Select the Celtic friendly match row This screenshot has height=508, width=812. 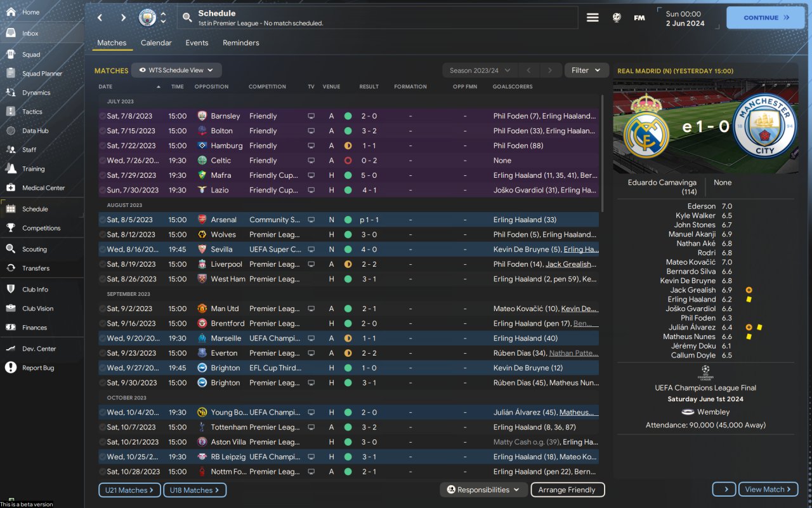pyautogui.click(x=348, y=161)
